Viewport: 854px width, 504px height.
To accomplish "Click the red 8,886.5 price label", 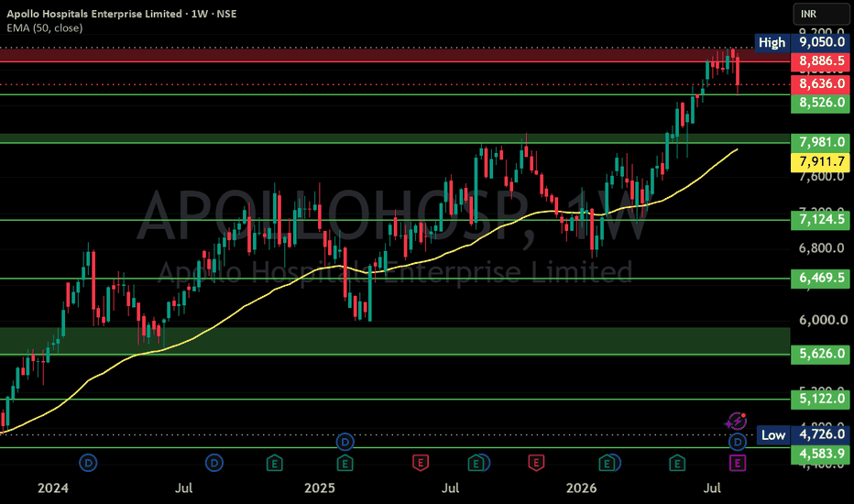I will pyautogui.click(x=821, y=61).
